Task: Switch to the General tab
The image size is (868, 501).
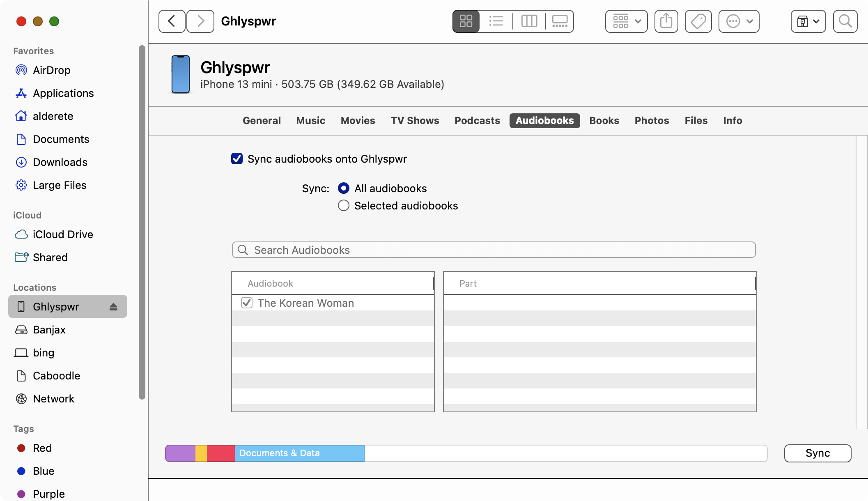Action: [262, 121]
